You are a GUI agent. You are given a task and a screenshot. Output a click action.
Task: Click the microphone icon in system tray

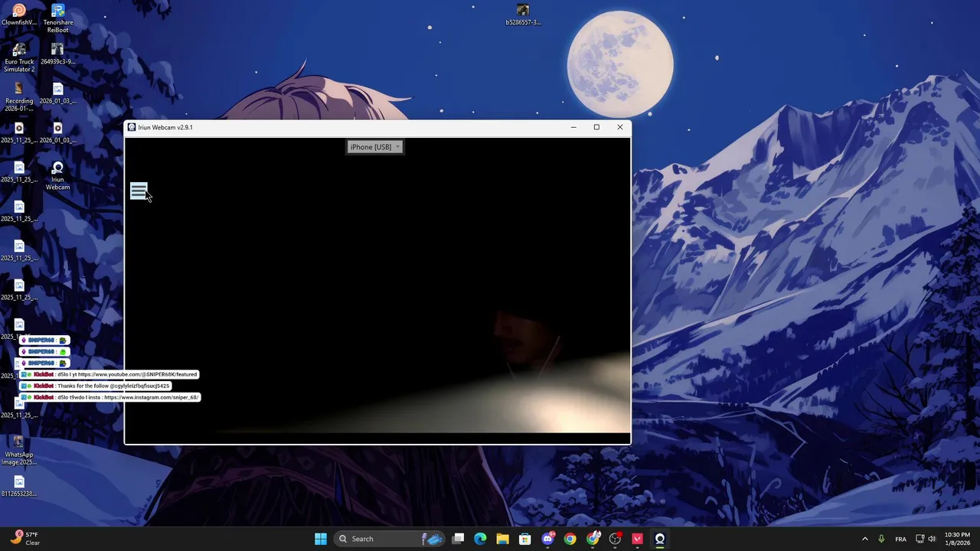[881, 539]
